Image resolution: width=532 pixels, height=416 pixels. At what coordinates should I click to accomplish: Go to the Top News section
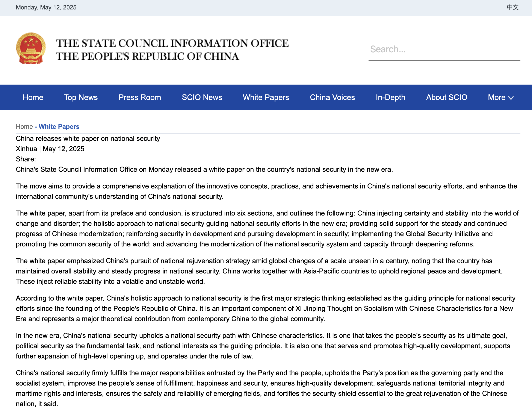tap(81, 97)
